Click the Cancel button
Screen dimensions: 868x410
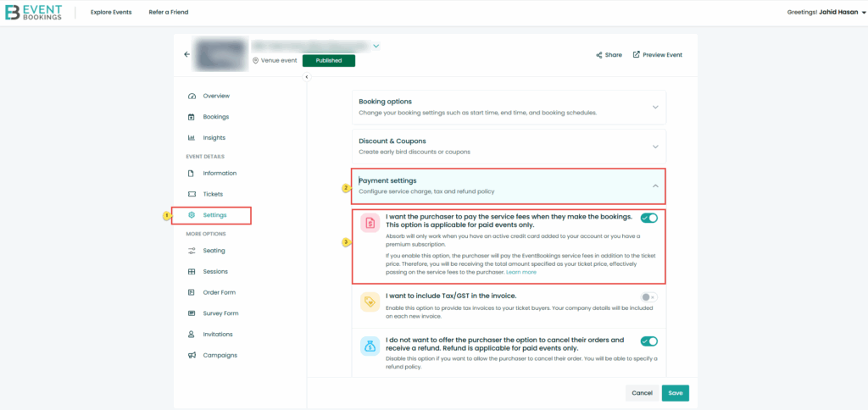pyautogui.click(x=642, y=392)
